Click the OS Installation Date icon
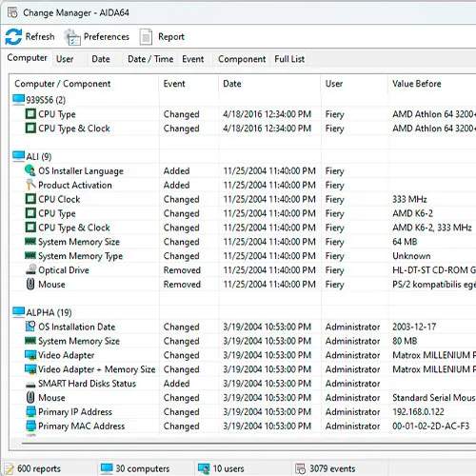The width and height of the screenshot is (476, 476). point(30,327)
